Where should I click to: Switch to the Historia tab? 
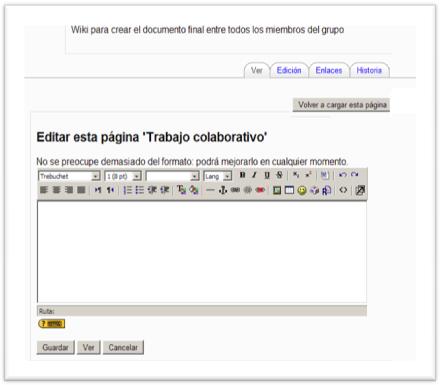pos(369,70)
